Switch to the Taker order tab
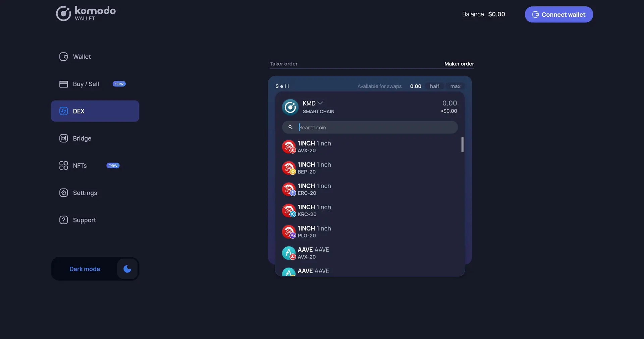Viewport: 644px width, 339px height. (283, 64)
